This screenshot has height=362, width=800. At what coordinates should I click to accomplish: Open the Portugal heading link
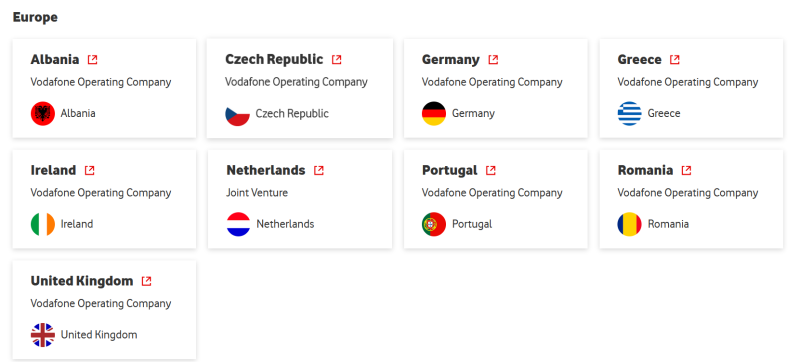pyautogui.click(x=449, y=170)
